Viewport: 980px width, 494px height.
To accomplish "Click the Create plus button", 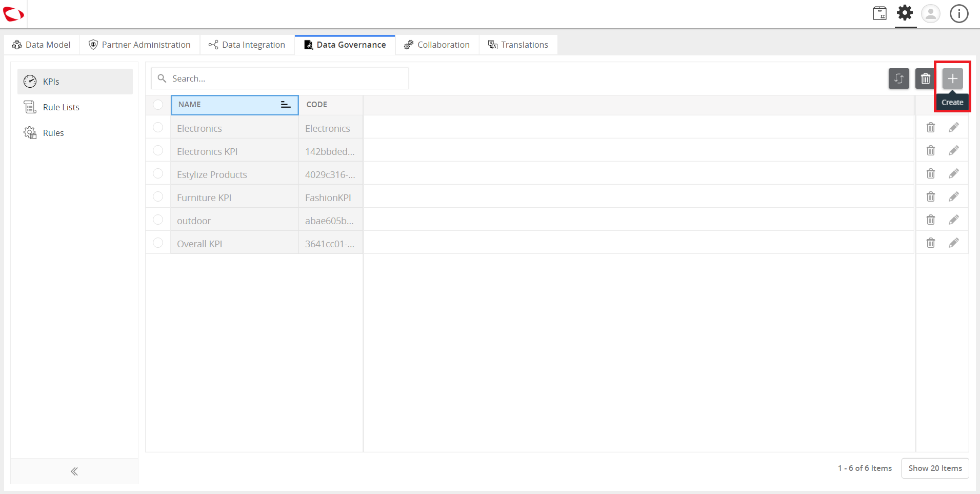I will point(952,78).
